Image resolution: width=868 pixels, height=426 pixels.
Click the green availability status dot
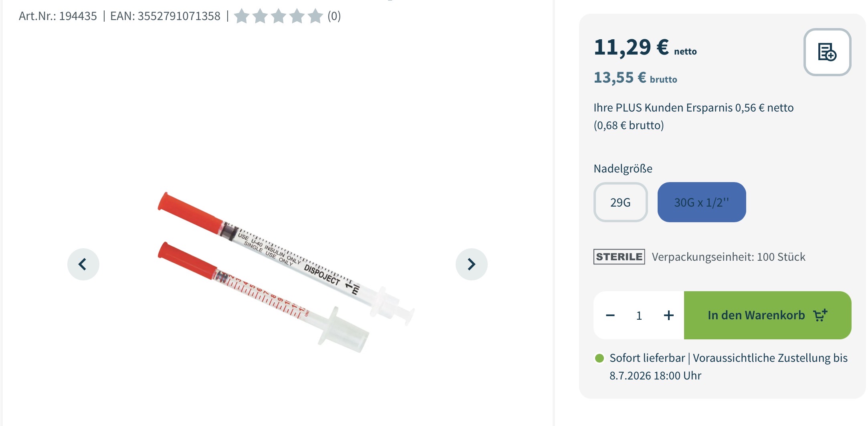coord(600,358)
